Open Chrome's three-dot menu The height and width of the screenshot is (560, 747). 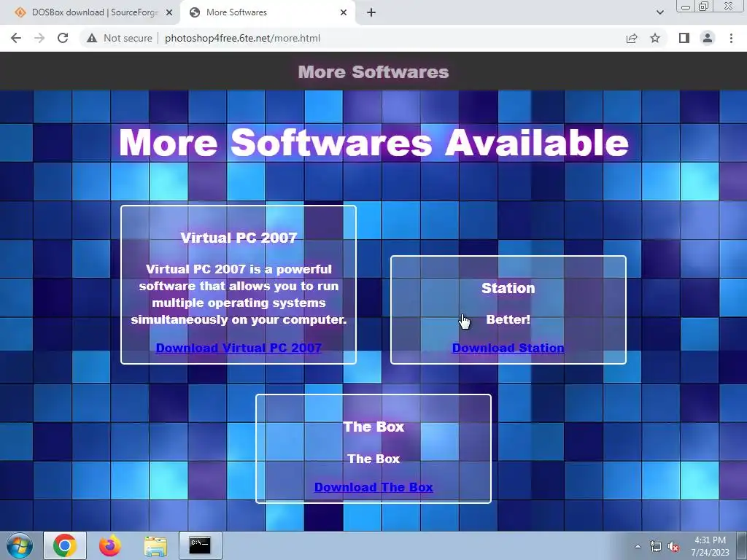(731, 38)
